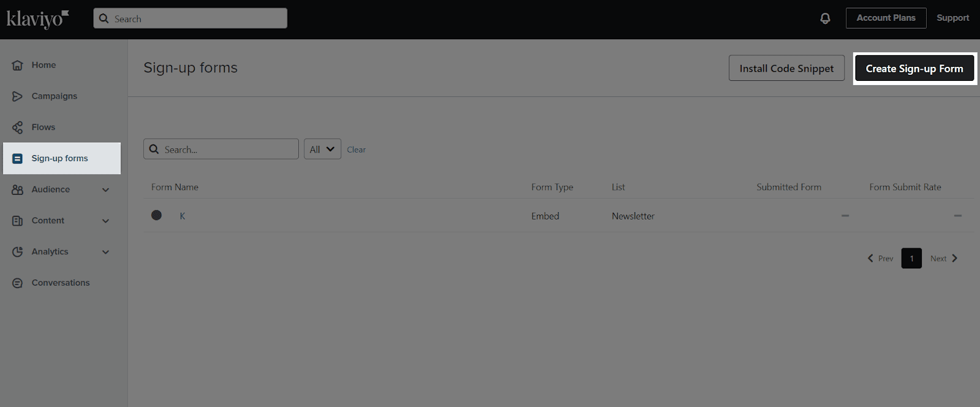Open notifications bell

coord(825,18)
